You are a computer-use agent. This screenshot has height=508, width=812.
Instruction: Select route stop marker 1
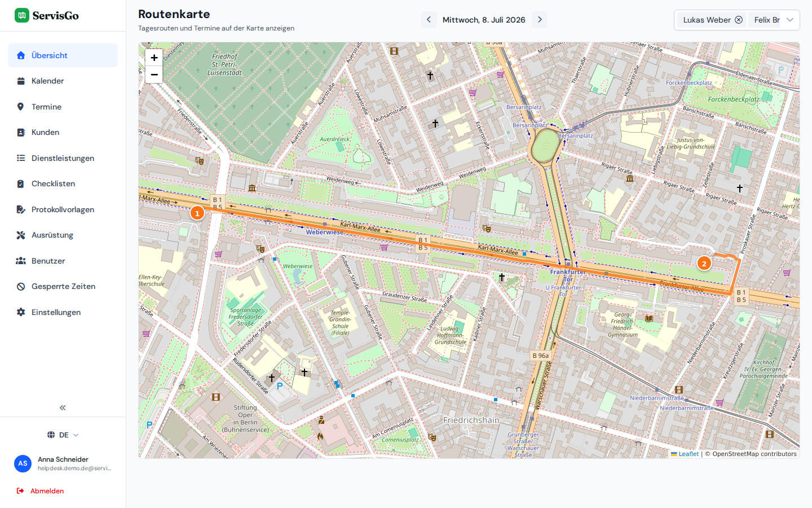tap(197, 213)
